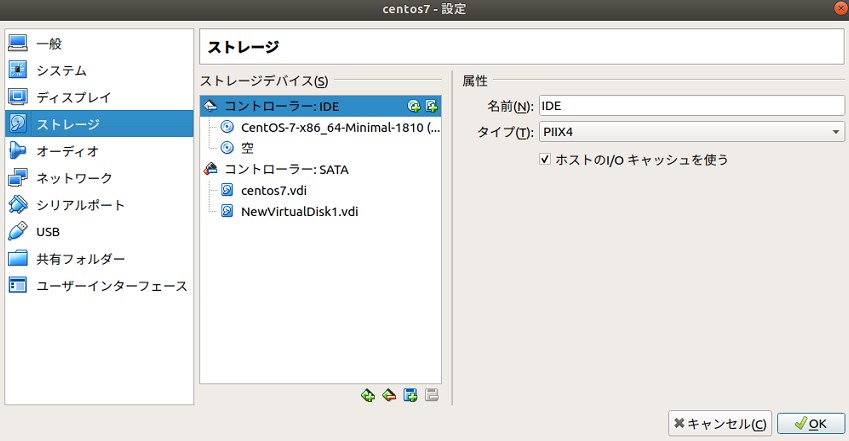Viewport: 849px width, 441px height.
Task: Select the ストレージ settings category
Action: click(x=99, y=124)
